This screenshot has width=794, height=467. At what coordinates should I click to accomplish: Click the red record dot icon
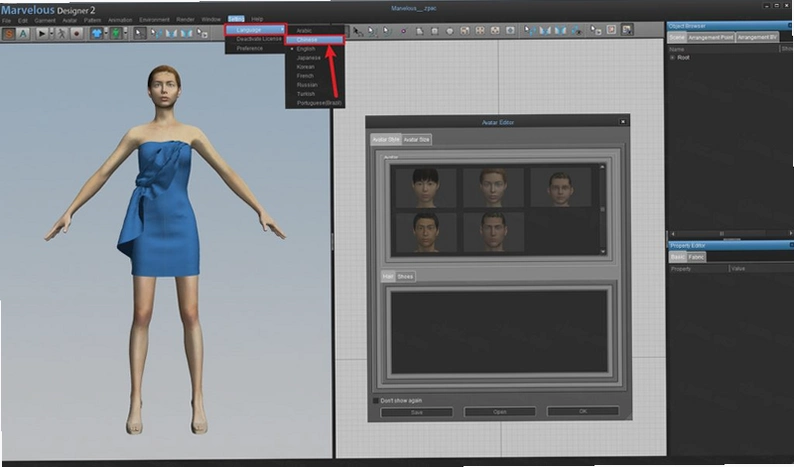point(76,33)
